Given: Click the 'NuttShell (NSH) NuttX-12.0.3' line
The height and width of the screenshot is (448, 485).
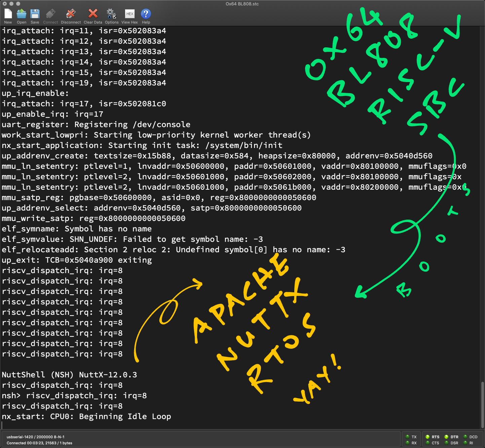Looking at the screenshot, I should point(69,375).
